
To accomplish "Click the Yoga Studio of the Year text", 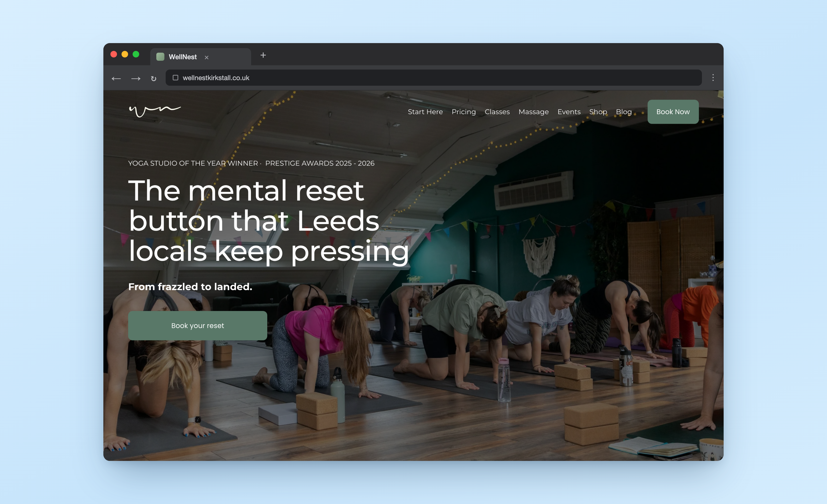I will pos(193,163).
